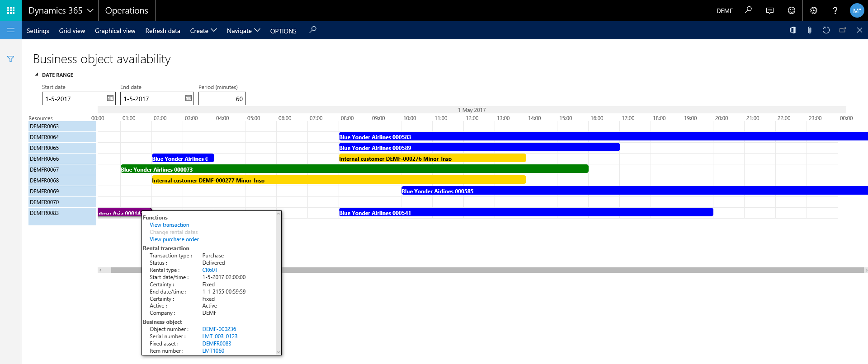The image size is (868, 364).
Task: Select resource DEMFR0070
Action: click(62, 202)
